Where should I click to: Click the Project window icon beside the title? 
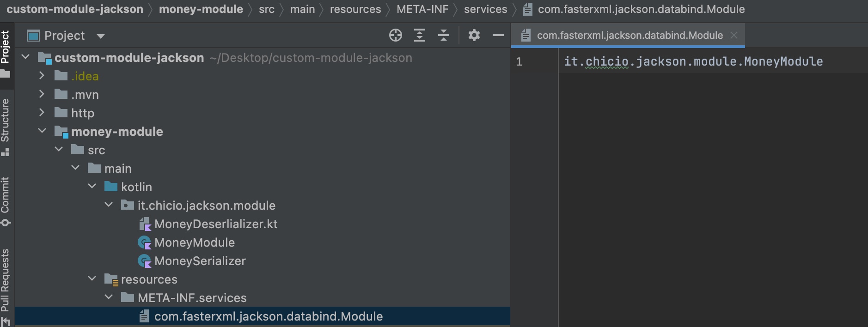click(x=33, y=36)
